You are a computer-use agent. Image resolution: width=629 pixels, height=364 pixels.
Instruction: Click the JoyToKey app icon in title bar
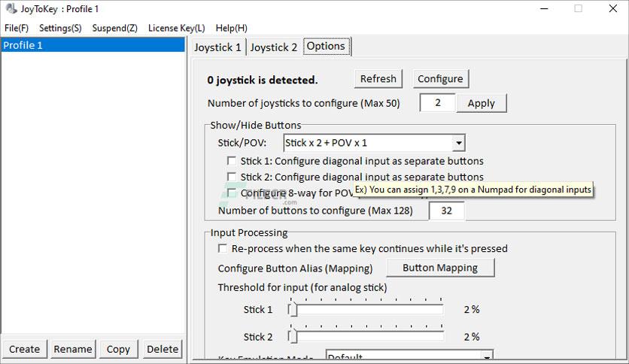point(11,8)
